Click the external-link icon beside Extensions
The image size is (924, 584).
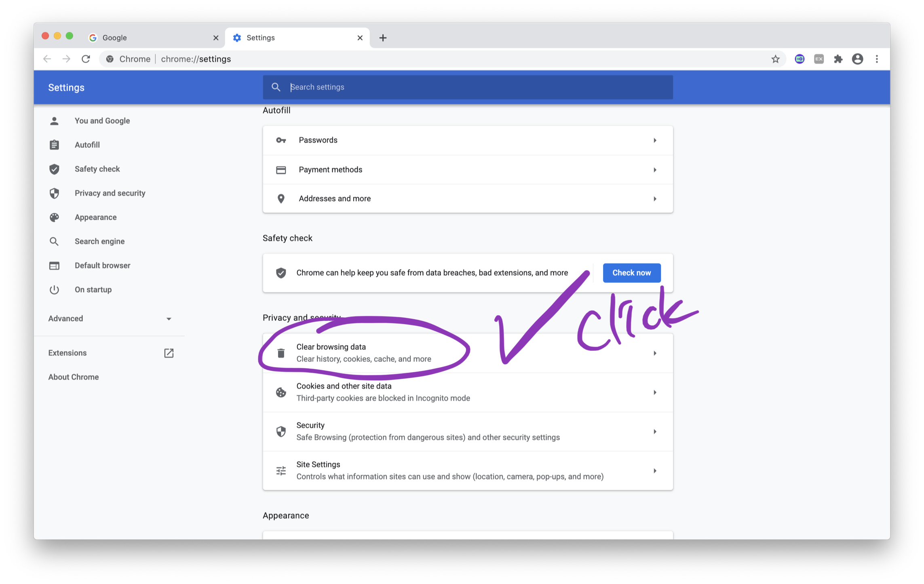[x=169, y=353]
